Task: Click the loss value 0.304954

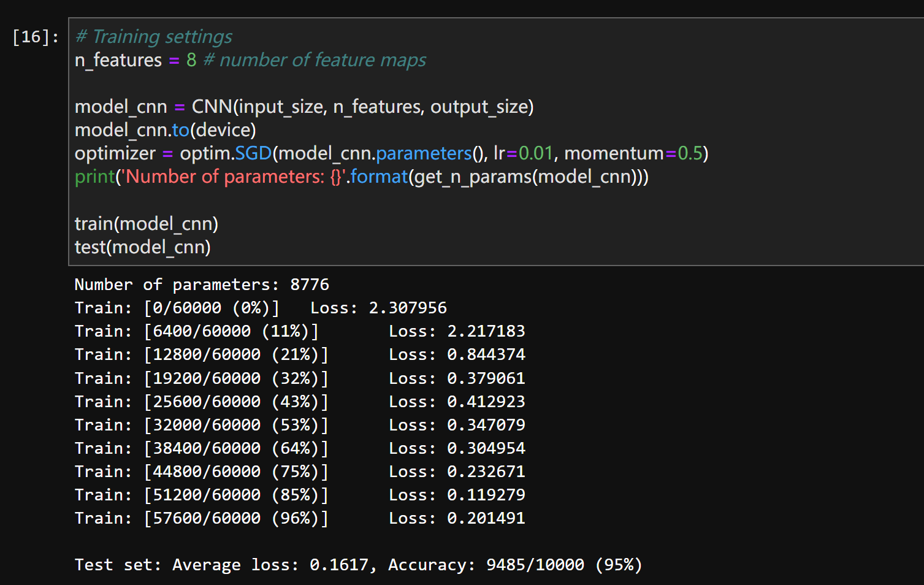Action: point(486,448)
